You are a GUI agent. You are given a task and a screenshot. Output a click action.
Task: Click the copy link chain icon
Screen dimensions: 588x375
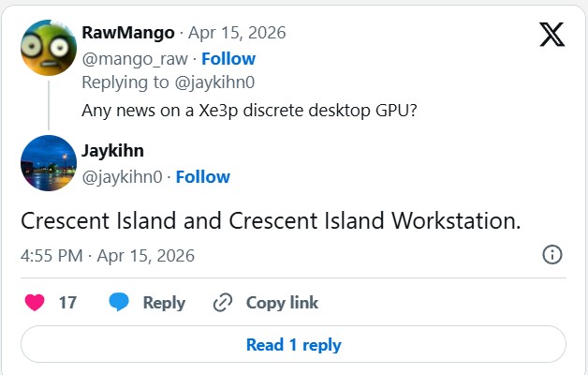click(223, 303)
